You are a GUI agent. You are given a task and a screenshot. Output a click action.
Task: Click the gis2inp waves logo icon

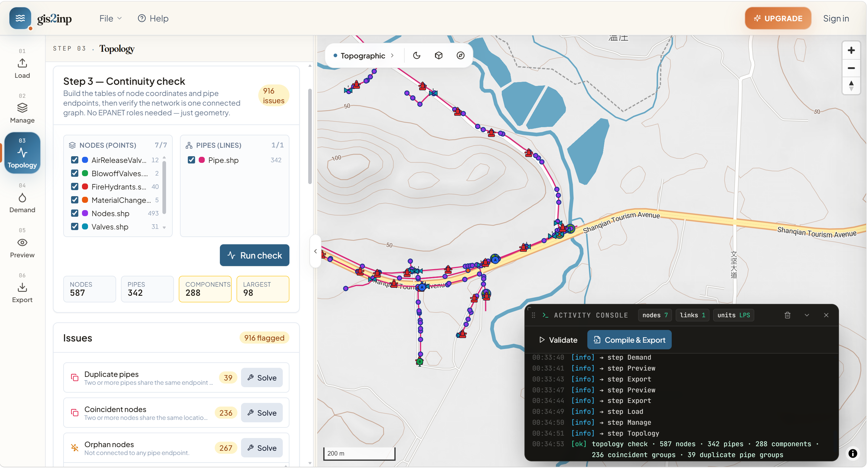[20, 18]
